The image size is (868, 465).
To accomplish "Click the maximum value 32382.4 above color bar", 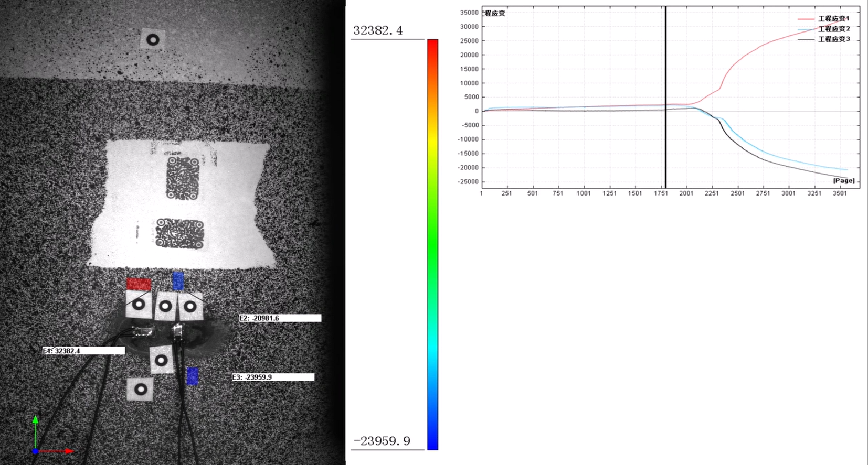I will click(x=378, y=30).
